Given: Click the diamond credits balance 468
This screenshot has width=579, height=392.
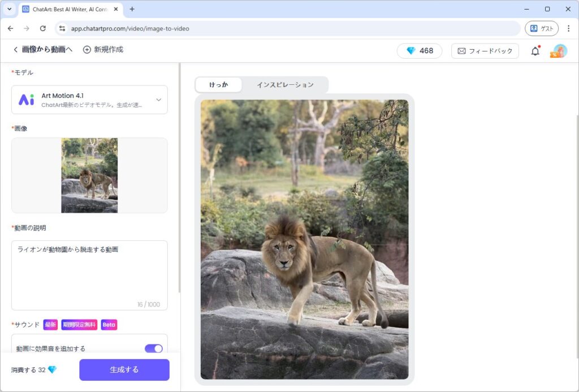Looking at the screenshot, I should [x=419, y=51].
